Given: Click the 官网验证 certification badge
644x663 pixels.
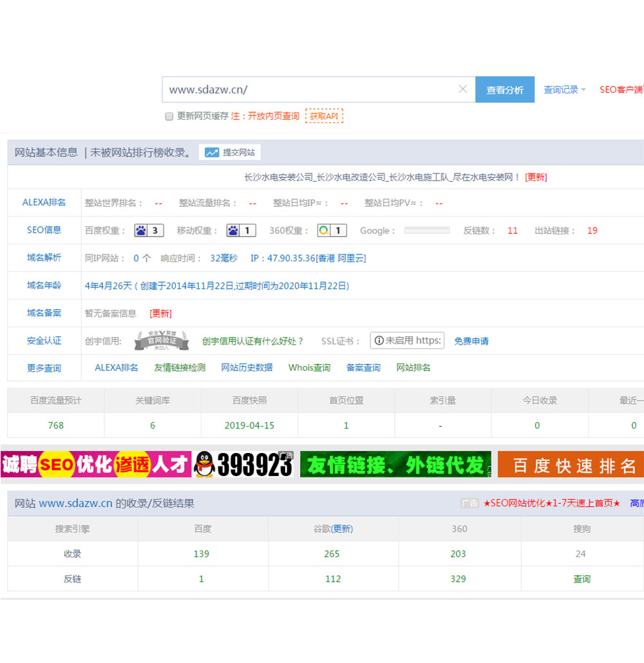Looking at the screenshot, I should pos(162,341).
